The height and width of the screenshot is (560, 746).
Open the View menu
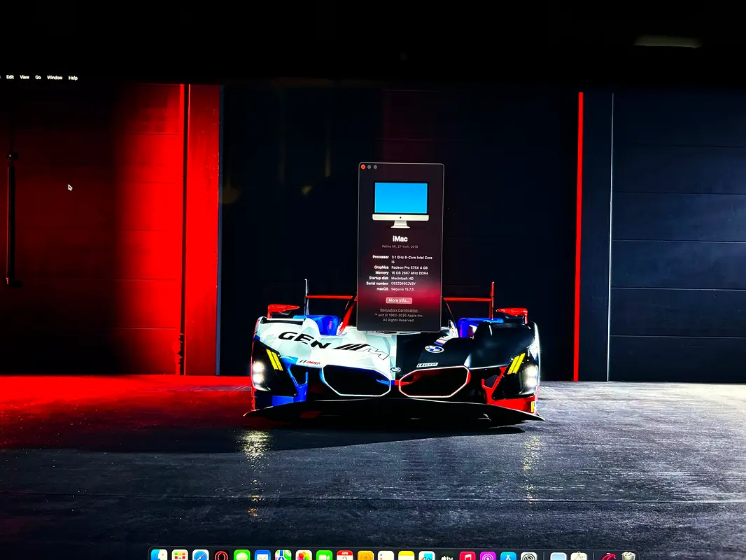pos(24,77)
